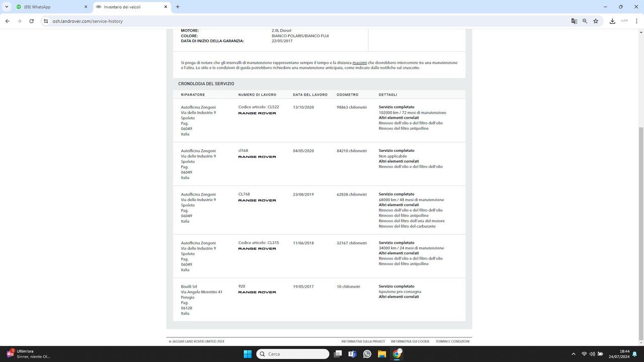Open the Wi-Fi network settings icon
Screen dimensions: 644x362
(584, 354)
